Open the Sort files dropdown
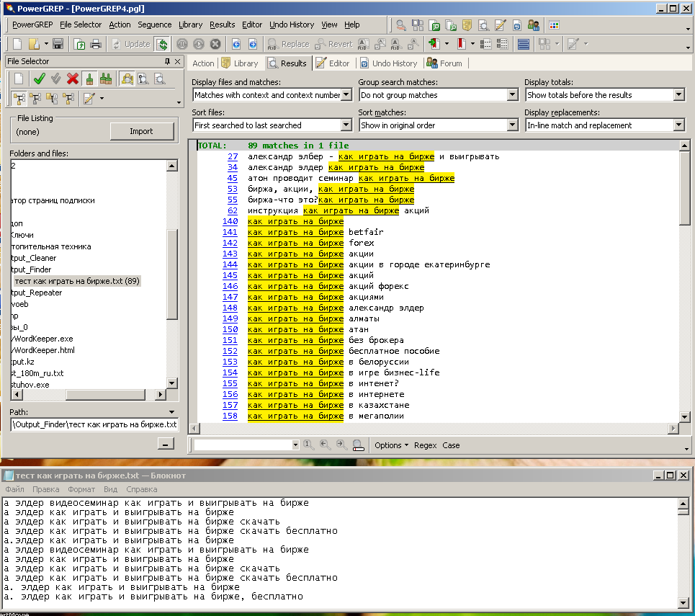 [346, 125]
